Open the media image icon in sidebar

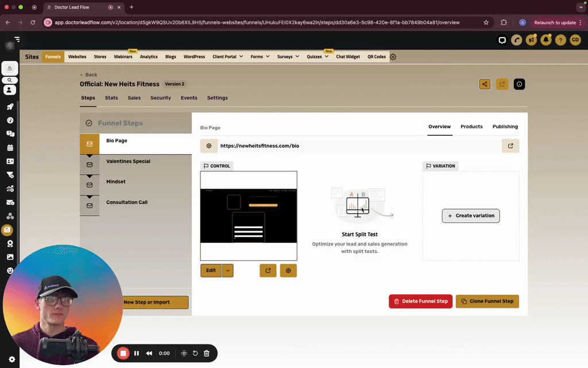10,257
